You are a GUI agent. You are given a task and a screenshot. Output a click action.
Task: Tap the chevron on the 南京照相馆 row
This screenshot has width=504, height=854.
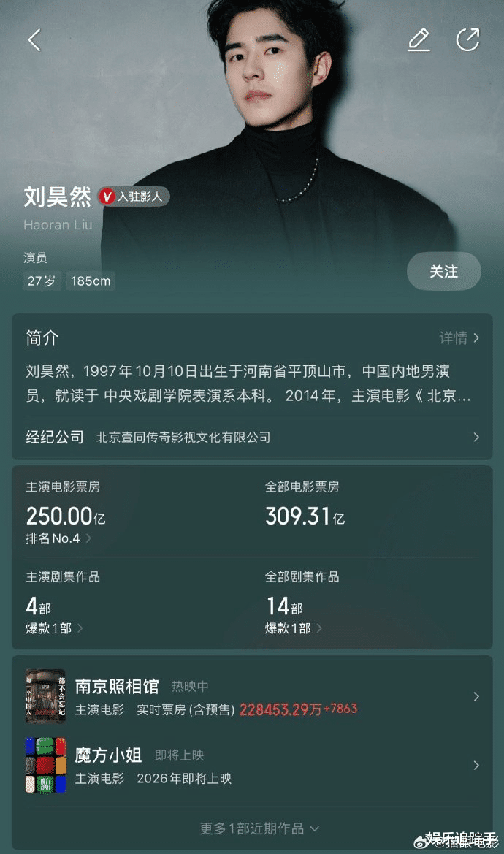click(476, 697)
